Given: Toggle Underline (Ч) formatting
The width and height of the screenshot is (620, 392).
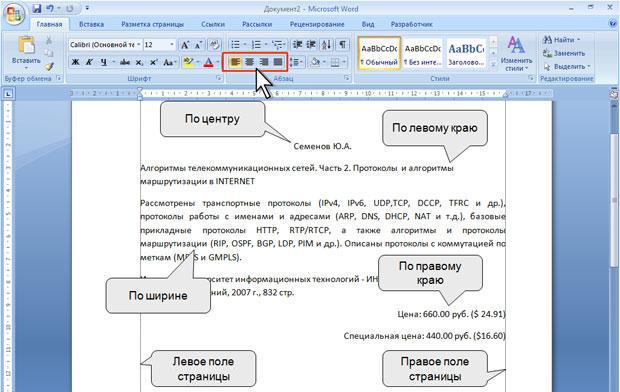Looking at the screenshot, I should pyautogui.click(x=104, y=62).
